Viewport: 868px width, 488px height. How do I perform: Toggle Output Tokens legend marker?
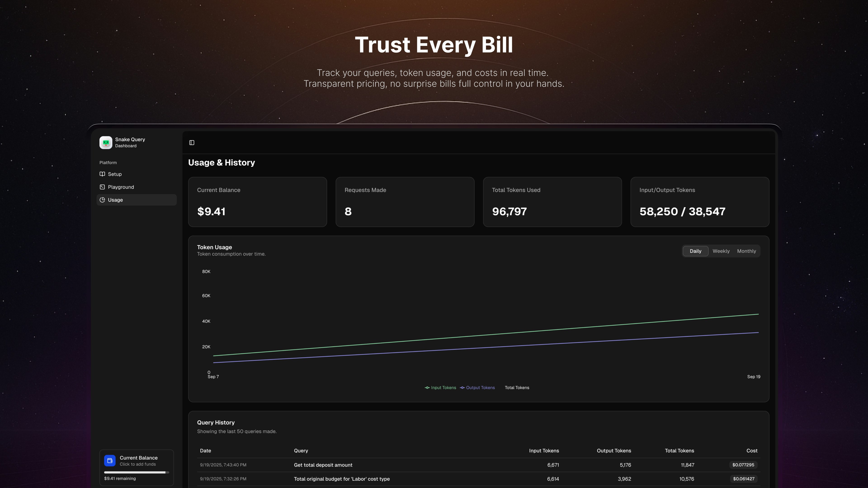[x=462, y=388]
